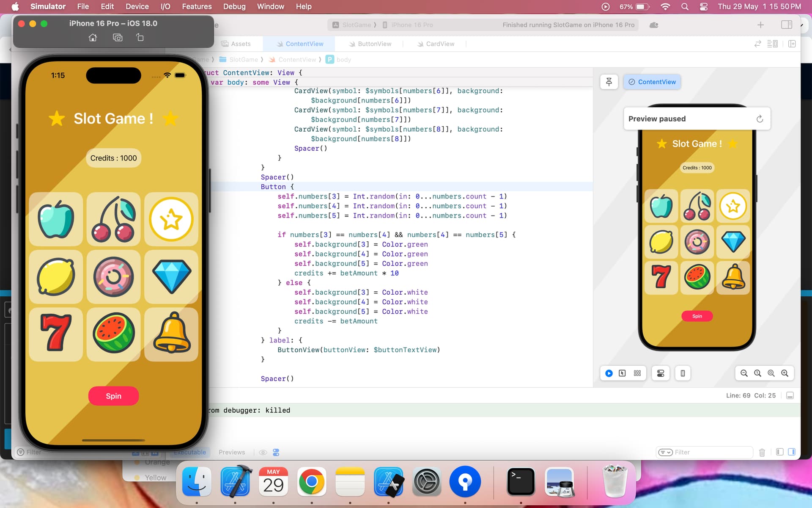Open ContentView in jump bar
The height and width of the screenshot is (508, 812).
point(293,60)
